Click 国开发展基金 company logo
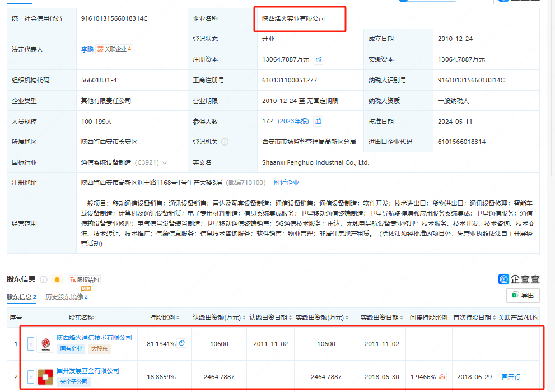The image size is (555, 392). pyautogui.click(x=45, y=377)
